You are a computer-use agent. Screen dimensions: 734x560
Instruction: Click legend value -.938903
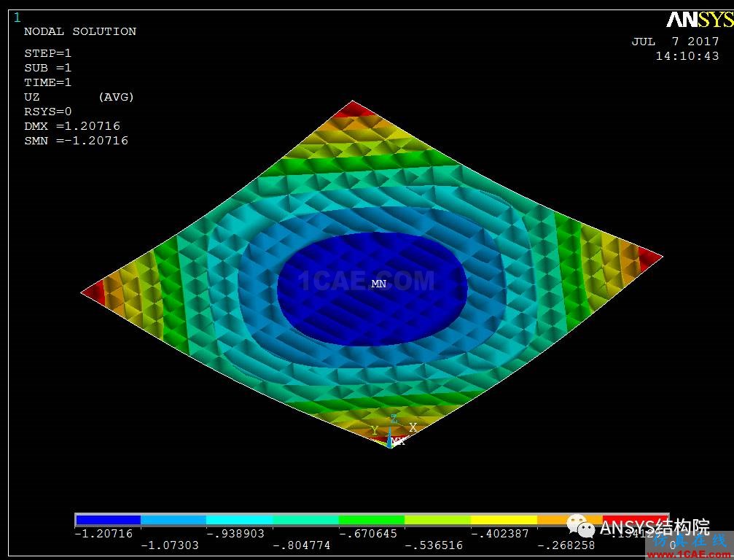(x=235, y=534)
